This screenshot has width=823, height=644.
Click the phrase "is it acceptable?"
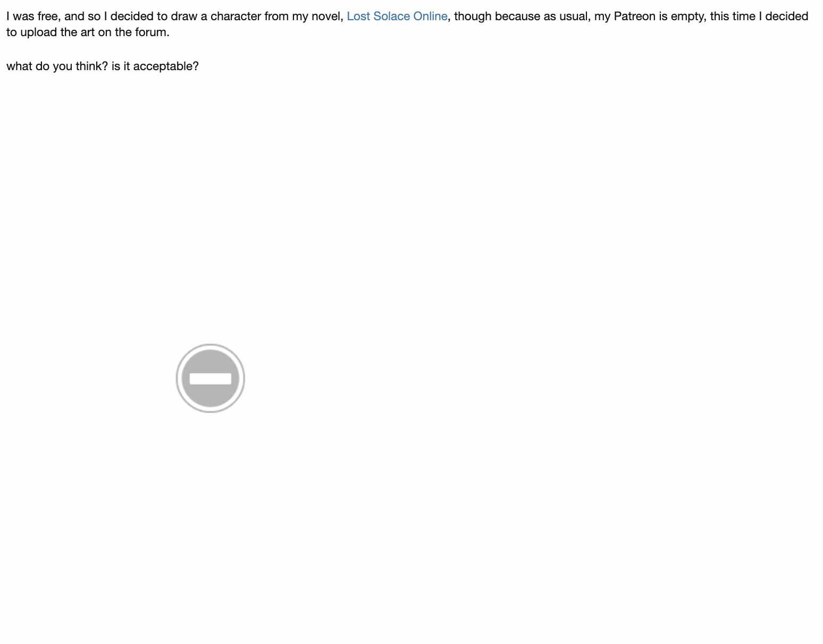coord(155,66)
